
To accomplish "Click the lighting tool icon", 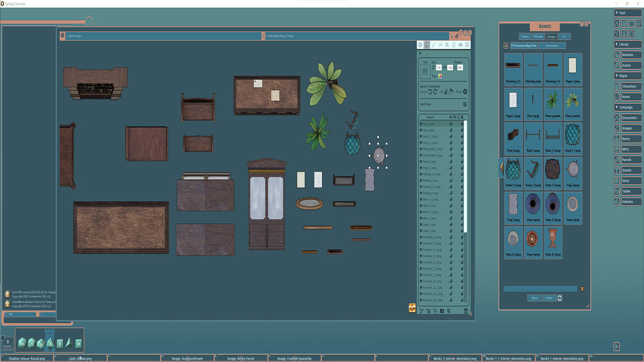I will tap(454, 45).
